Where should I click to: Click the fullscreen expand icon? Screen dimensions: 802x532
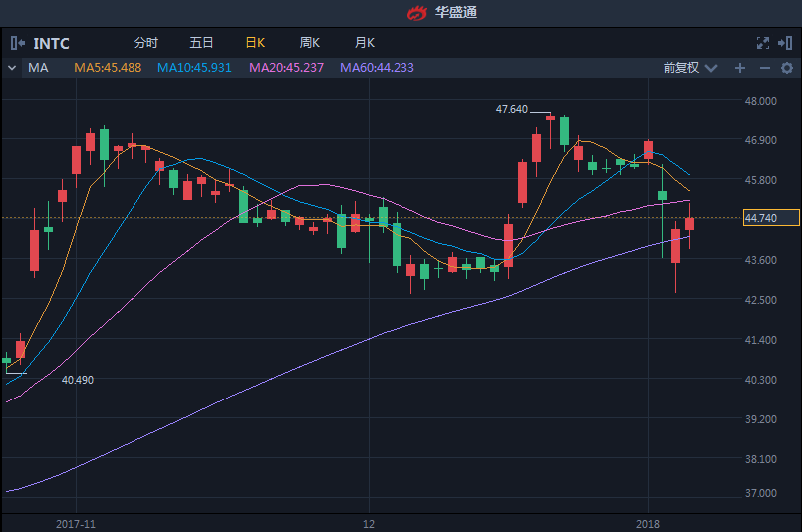[x=763, y=43]
